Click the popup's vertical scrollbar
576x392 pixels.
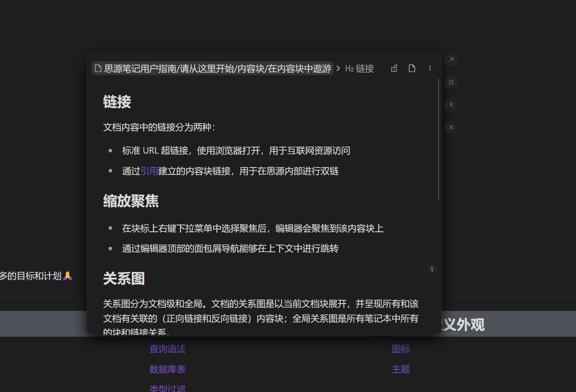[x=438, y=139]
